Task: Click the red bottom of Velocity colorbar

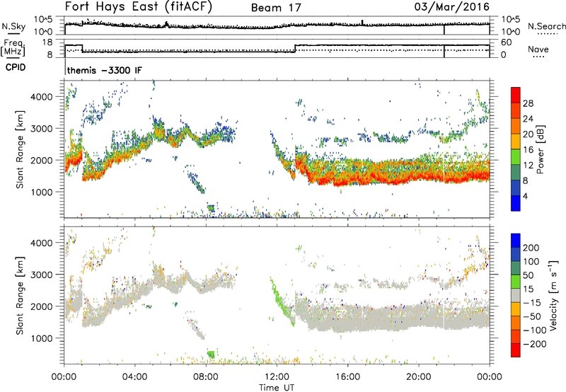Action: (516, 350)
